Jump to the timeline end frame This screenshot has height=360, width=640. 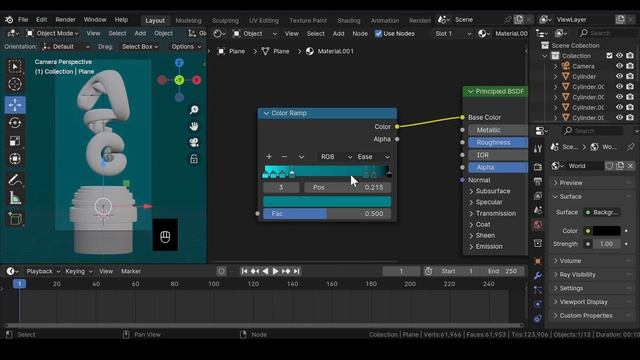(297, 271)
